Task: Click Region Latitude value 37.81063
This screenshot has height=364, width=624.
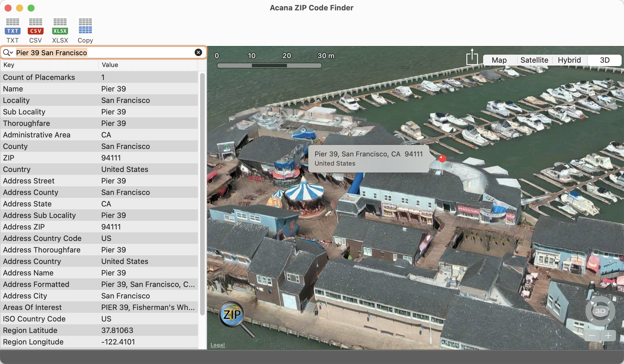Action: pos(117,330)
